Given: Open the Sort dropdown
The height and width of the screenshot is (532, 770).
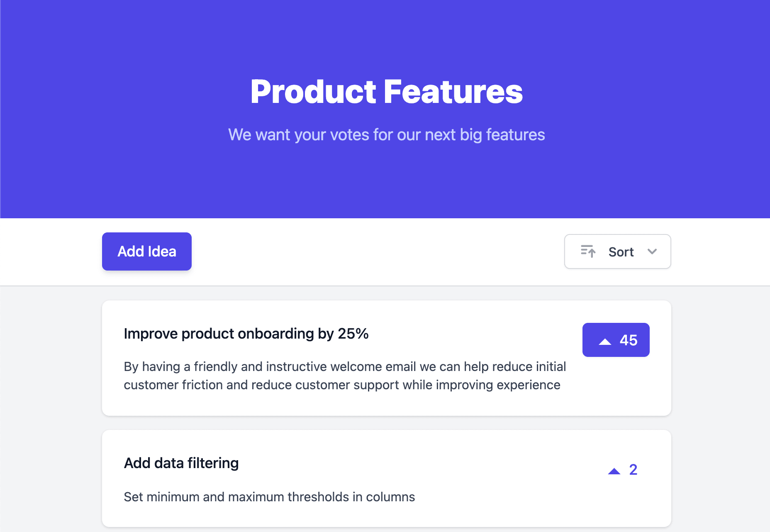Looking at the screenshot, I should pos(617,251).
